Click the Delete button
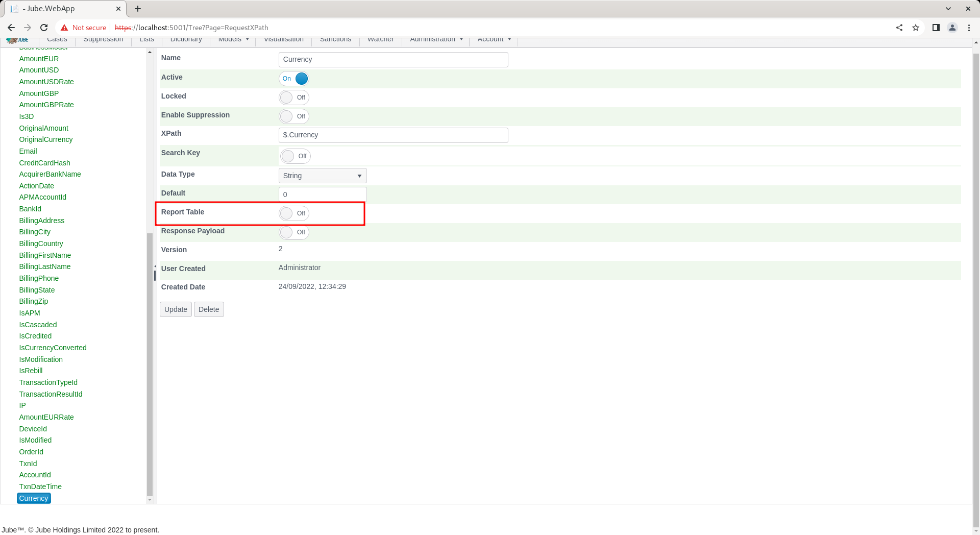Image resolution: width=980 pixels, height=535 pixels. tap(209, 309)
